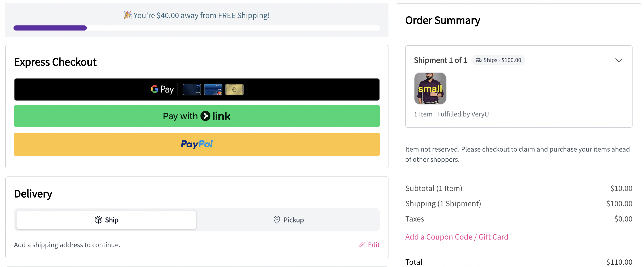Image resolution: width=644 pixels, height=267 pixels.
Task: Open the small purple shirt product thumbnail
Action: click(x=430, y=88)
